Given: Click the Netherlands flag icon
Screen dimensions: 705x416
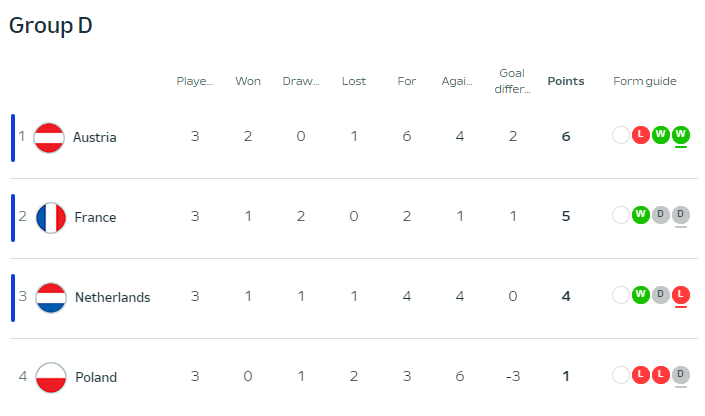Looking at the screenshot, I should pyautogui.click(x=51, y=298).
